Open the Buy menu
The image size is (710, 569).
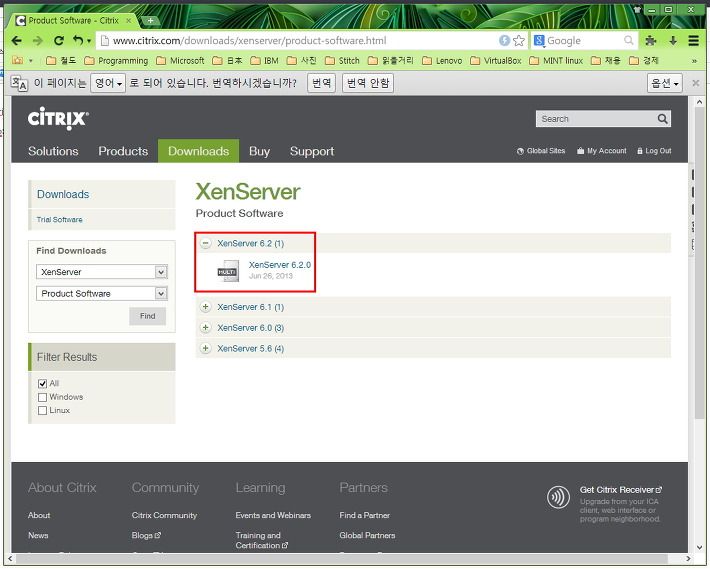click(259, 151)
